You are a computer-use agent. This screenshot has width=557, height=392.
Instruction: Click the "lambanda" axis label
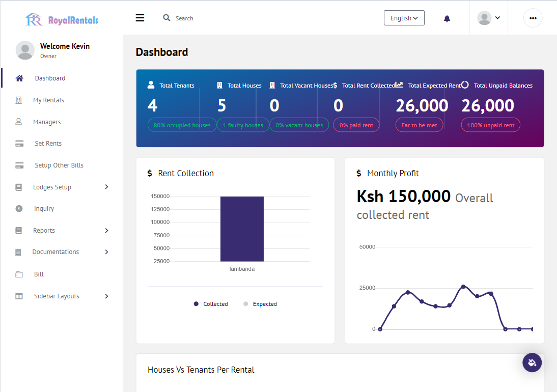click(242, 269)
